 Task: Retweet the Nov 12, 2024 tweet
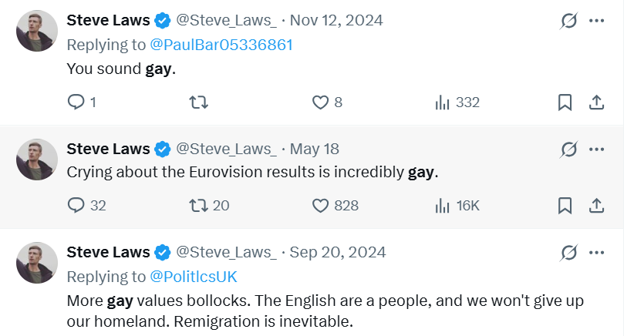click(x=199, y=102)
